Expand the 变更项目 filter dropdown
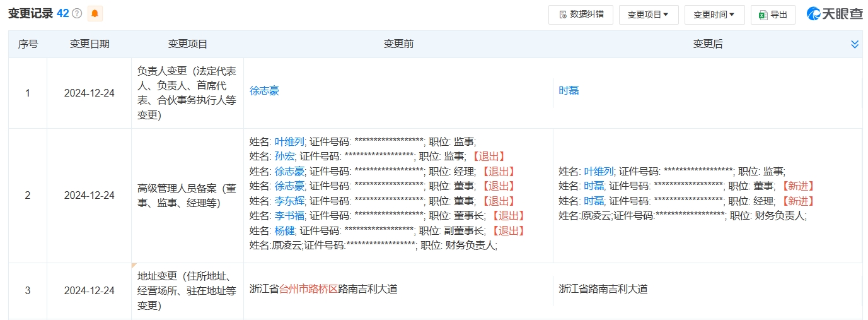Image resolution: width=868 pixels, height=320 pixels. 649,14
